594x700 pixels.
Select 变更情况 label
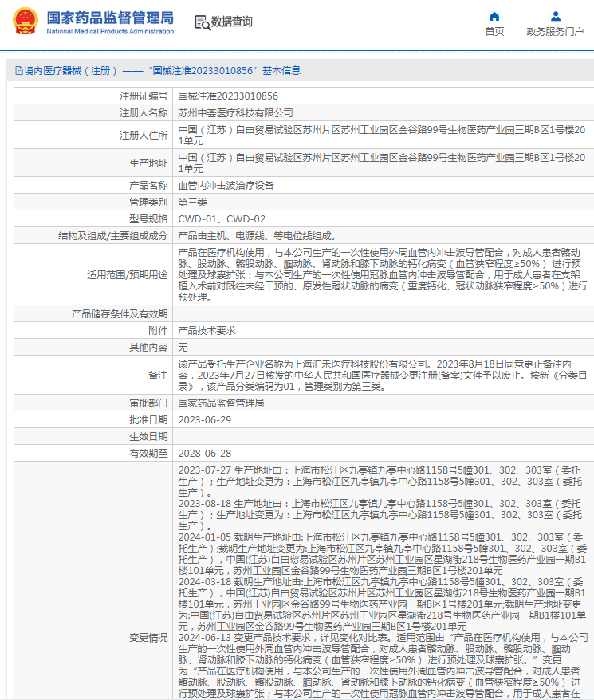148,638
